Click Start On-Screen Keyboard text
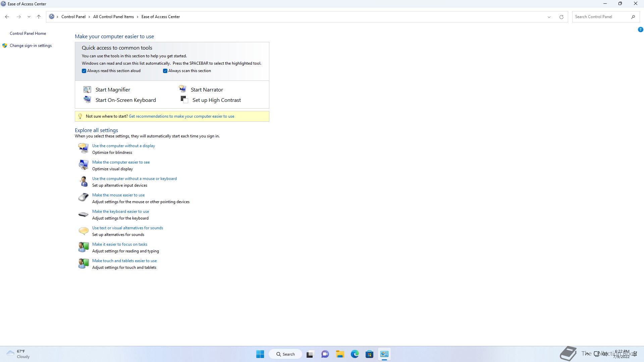The image size is (644, 362). (x=125, y=100)
